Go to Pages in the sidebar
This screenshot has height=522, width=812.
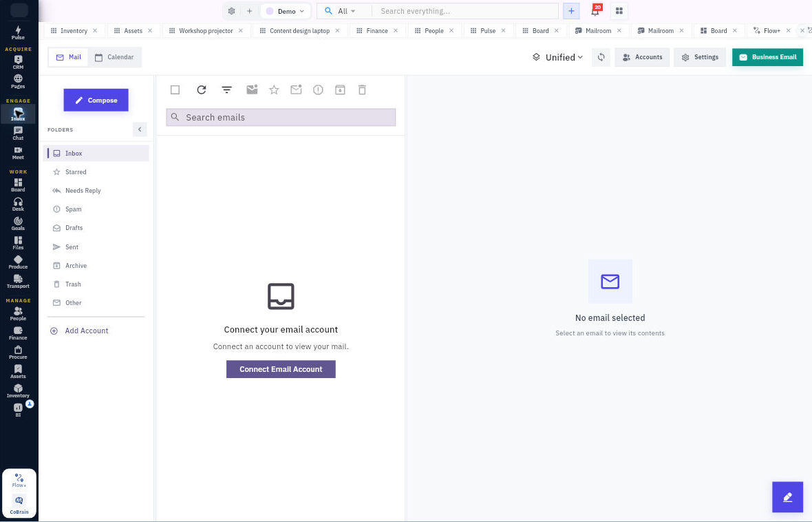pyautogui.click(x=18, y=81)
